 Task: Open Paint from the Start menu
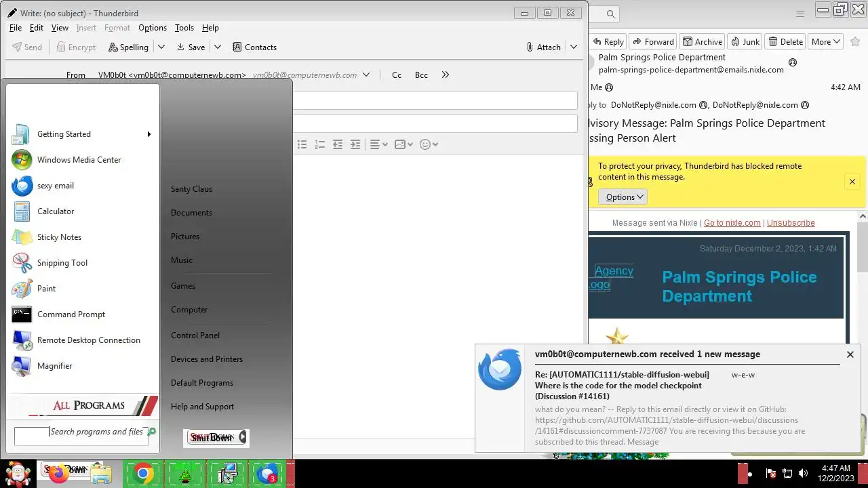(x=81, y=289)
